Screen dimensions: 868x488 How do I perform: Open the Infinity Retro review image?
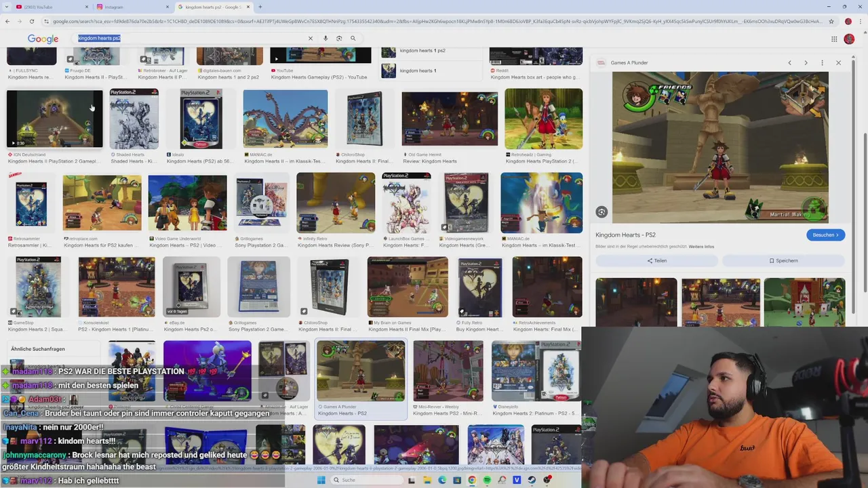click(335, 203)
